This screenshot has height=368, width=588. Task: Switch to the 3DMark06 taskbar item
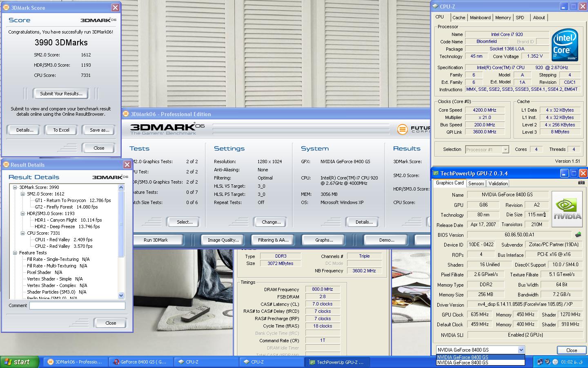(x=75, y=362)
